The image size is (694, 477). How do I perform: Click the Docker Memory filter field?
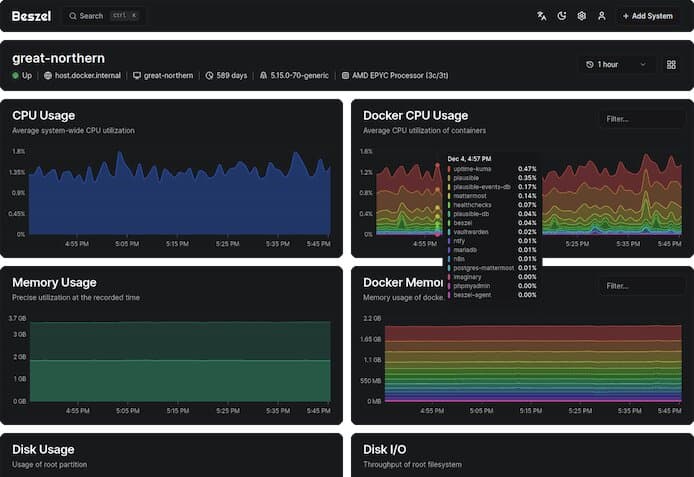click(642, 286)
